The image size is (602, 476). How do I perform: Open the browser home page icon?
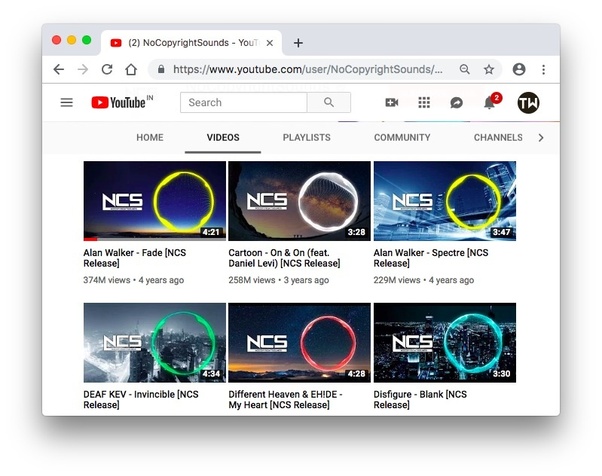tap(131, 69)
